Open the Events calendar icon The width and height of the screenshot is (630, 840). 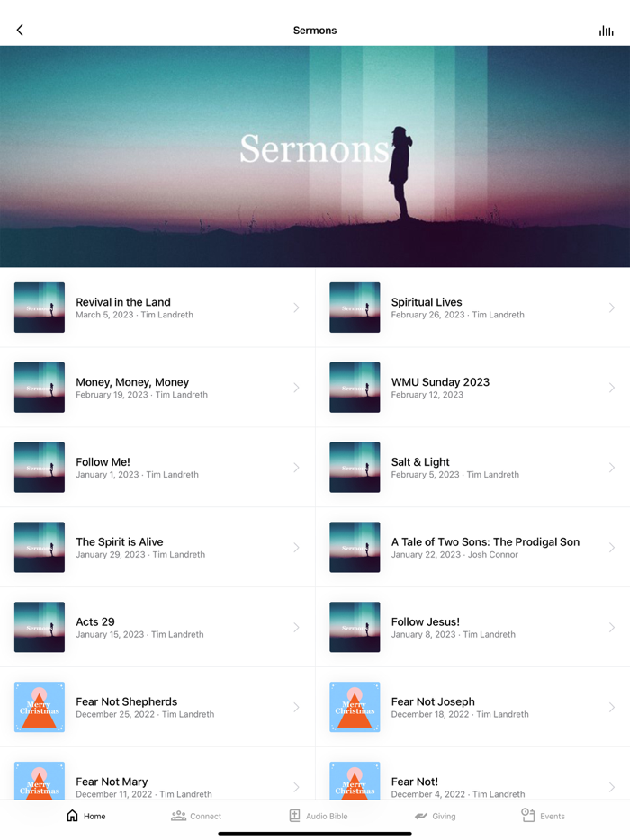(528, 815)
